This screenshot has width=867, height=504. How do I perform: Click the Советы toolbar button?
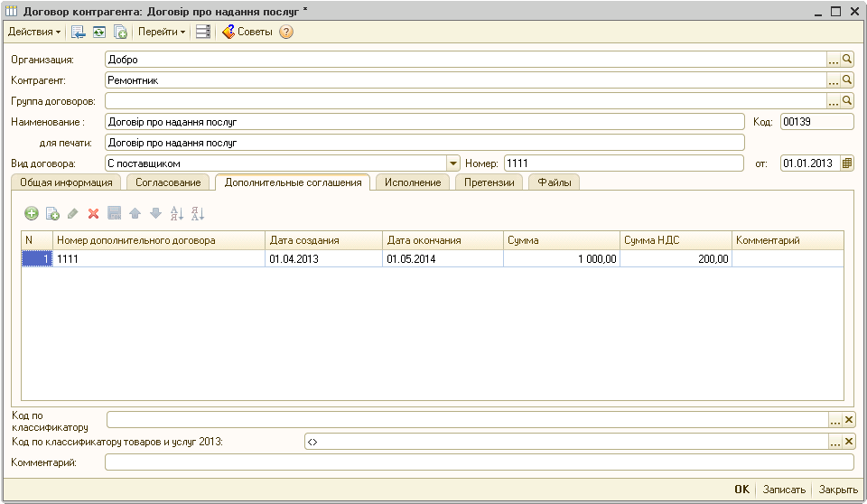click(x=247, y=32)
